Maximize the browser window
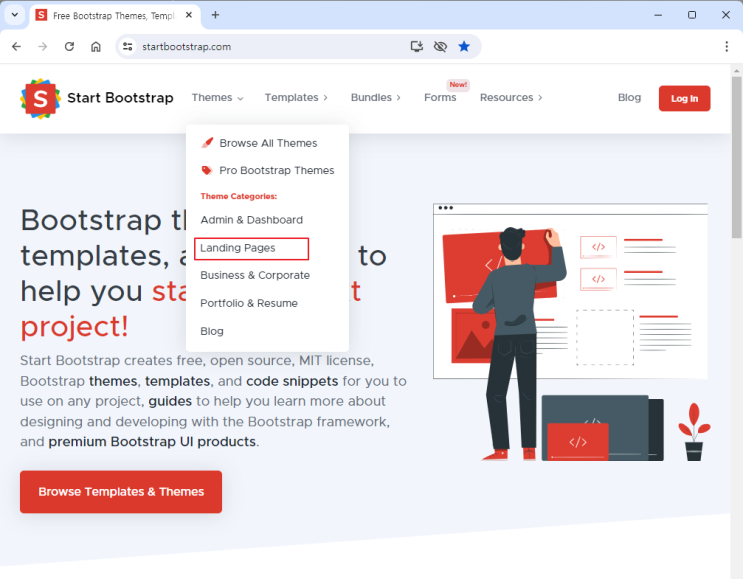The width and height of the screenshot is (743, 579). coord(692,15)
